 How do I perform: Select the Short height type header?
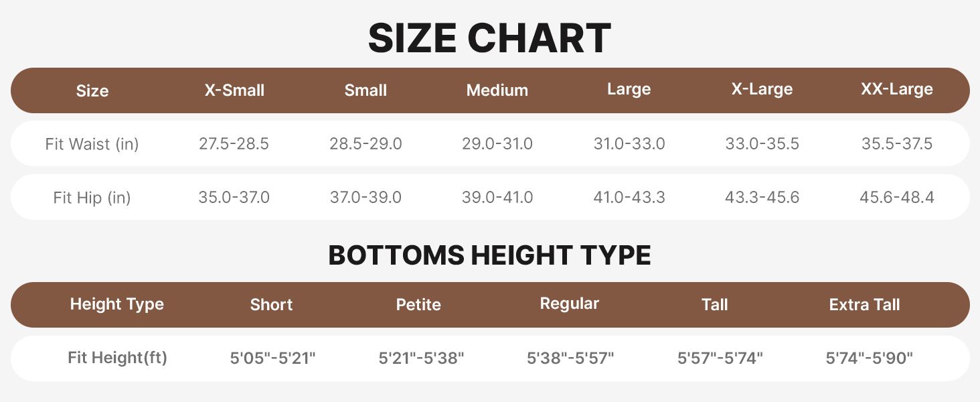[271, 305]
